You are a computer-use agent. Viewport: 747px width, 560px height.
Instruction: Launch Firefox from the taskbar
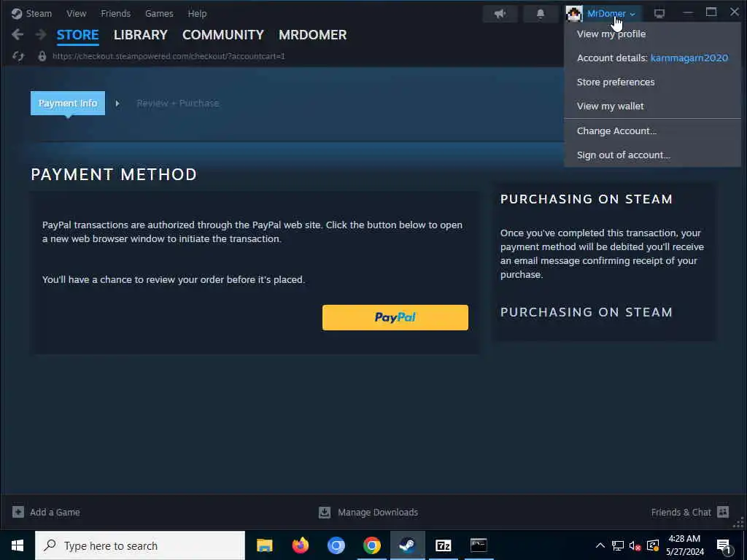pyautogui.click(x=300, y=545)
